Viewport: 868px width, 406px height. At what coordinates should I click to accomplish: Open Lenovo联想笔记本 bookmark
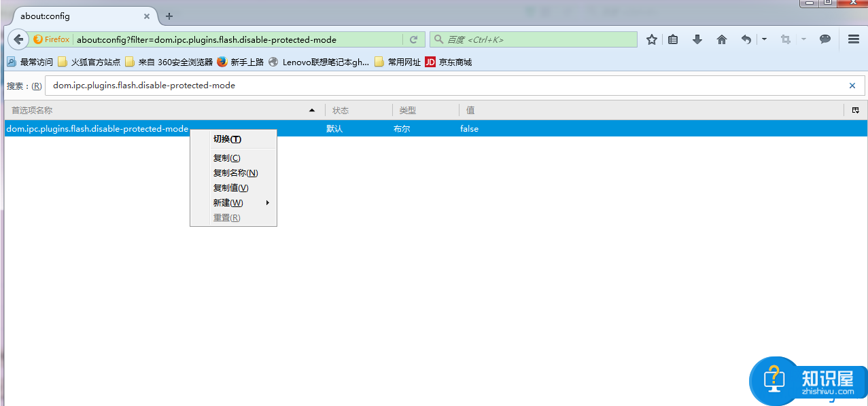(x=319, y=62)
